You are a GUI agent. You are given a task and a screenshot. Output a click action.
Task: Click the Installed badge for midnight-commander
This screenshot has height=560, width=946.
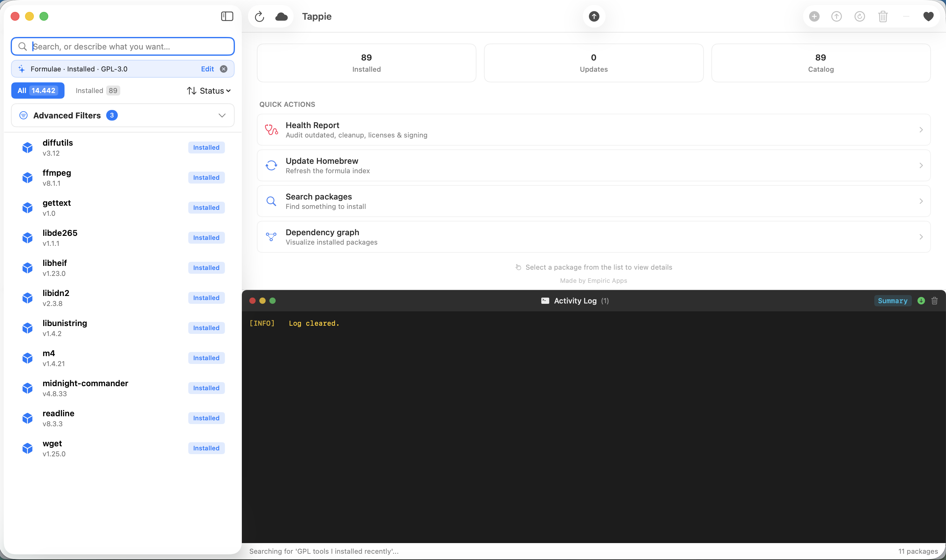206,388
